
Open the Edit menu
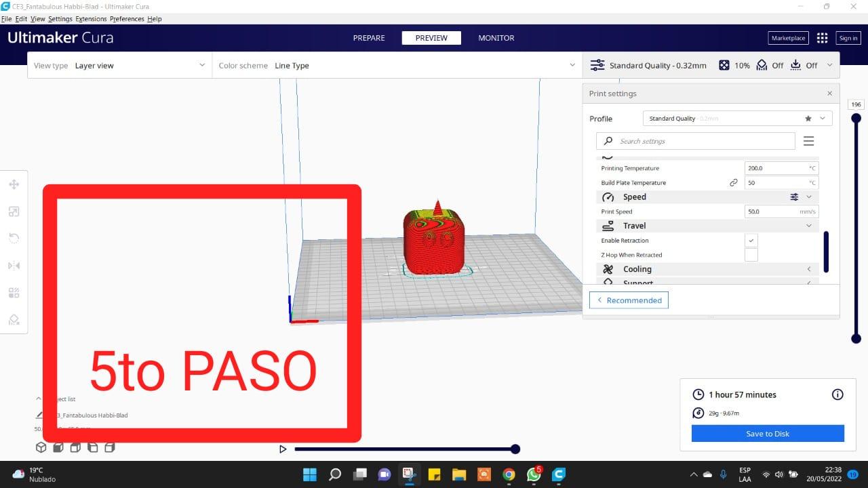[21, 19]
